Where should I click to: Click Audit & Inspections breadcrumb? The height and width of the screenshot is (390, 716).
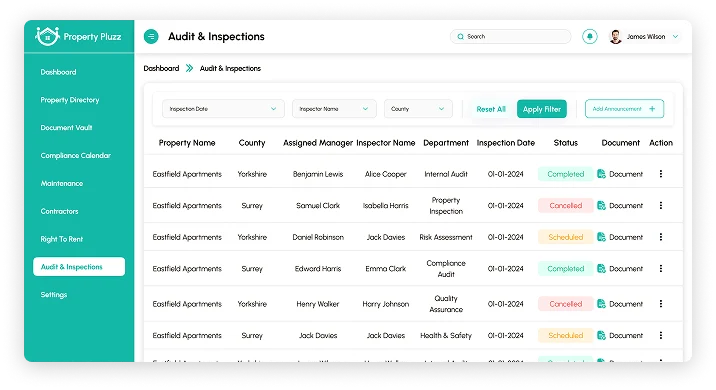point(230,69)
